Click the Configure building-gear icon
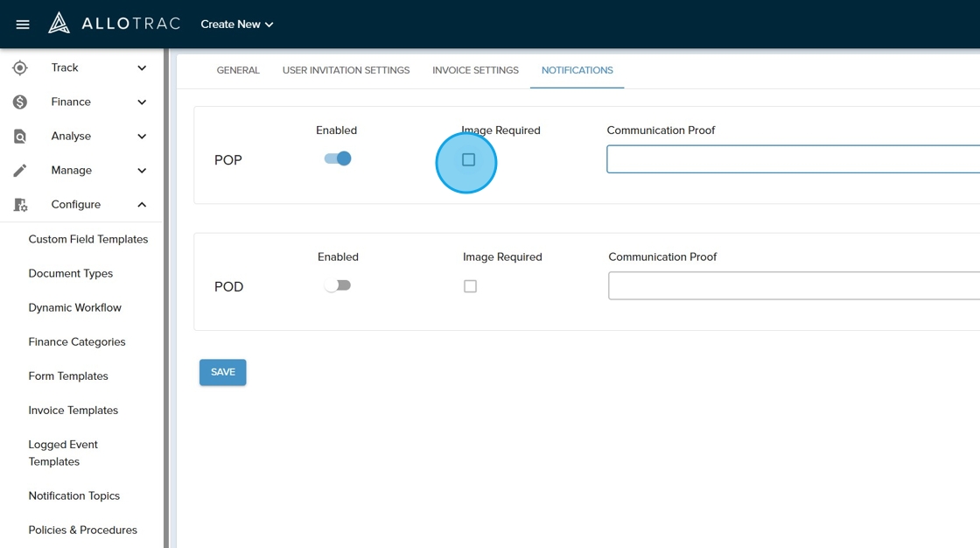The height and width of the screenshot is (548, 980). pyautogui.click(x=20, y=205)
